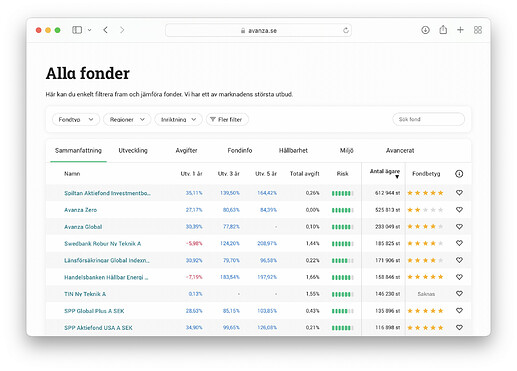
Task: Click Länsförsäkringar Global Index risk bar
Action: [343, 261]
